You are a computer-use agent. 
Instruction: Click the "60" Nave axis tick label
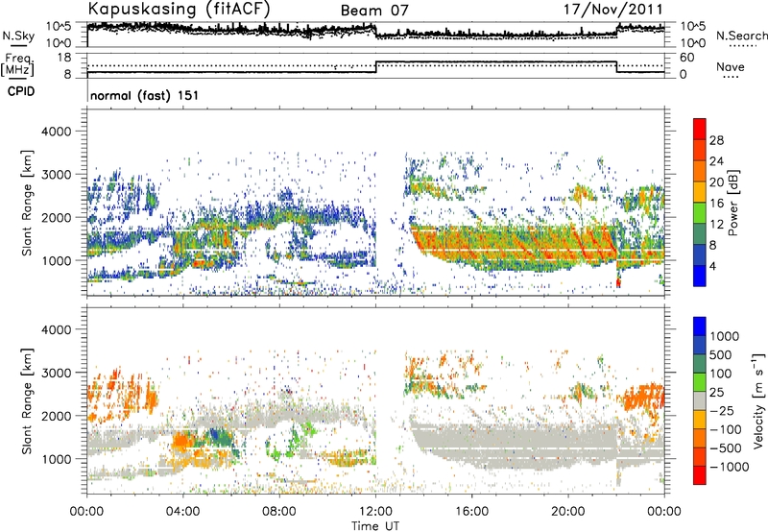(686, 58)
